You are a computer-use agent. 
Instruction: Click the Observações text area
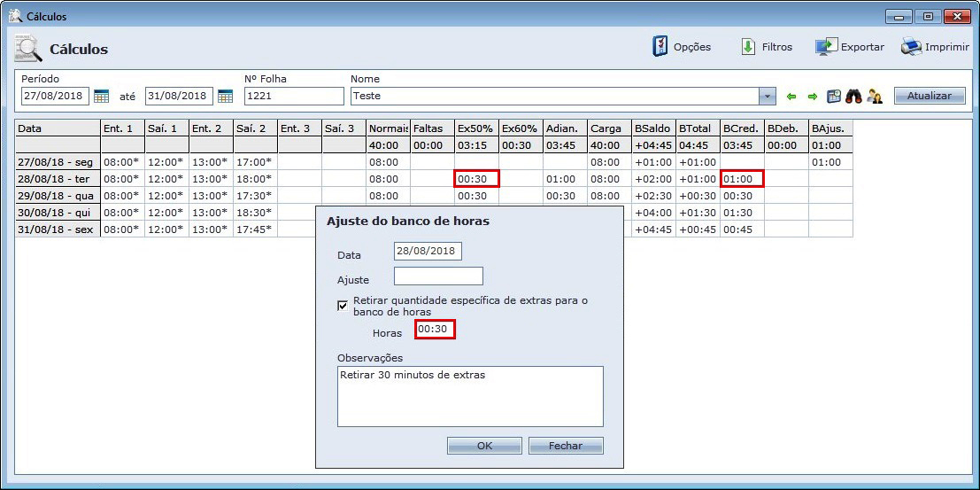[x=470, y=396]
